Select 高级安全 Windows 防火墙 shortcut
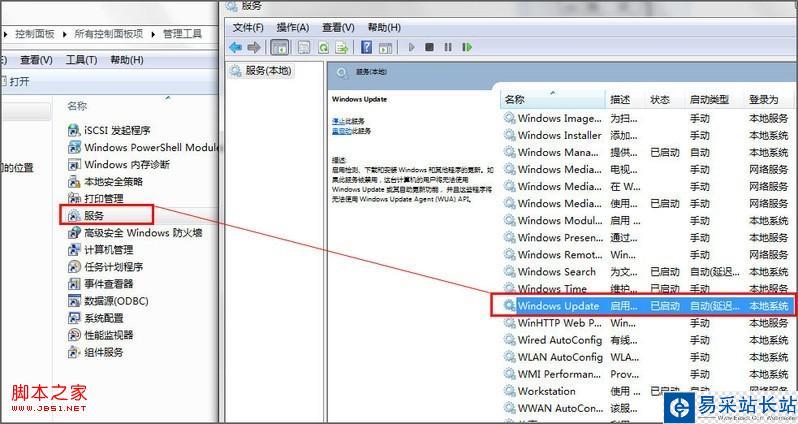798x424 pixels. coord(135,233)
